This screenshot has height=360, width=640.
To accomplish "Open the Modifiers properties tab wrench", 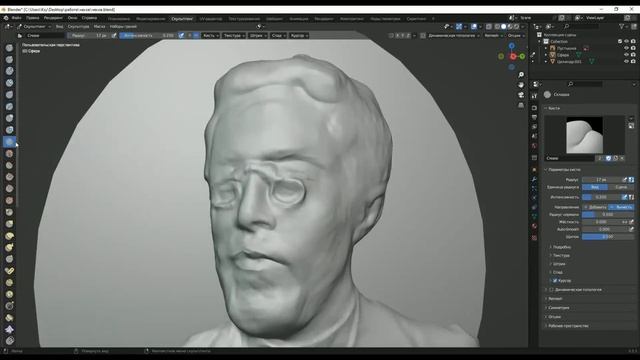I will click(x=534, y=180).
